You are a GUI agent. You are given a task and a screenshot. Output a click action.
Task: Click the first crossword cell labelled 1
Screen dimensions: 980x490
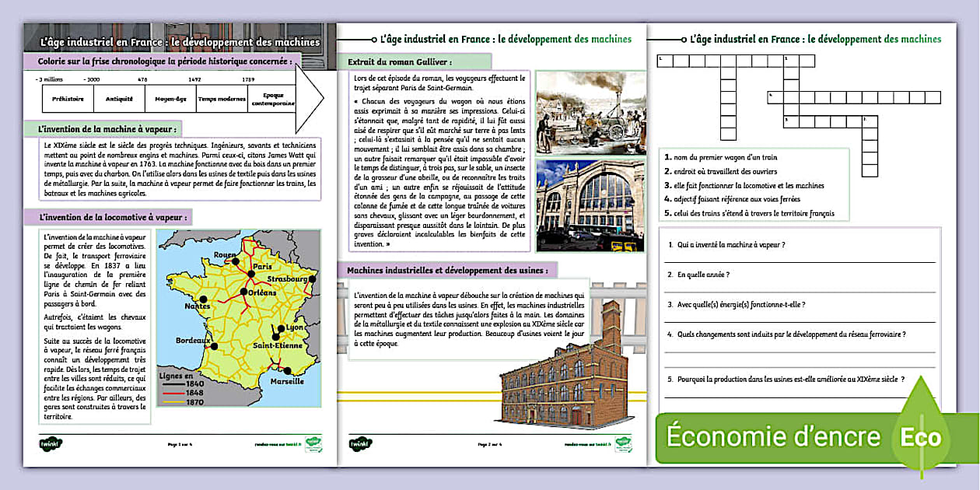coord(665,59)
